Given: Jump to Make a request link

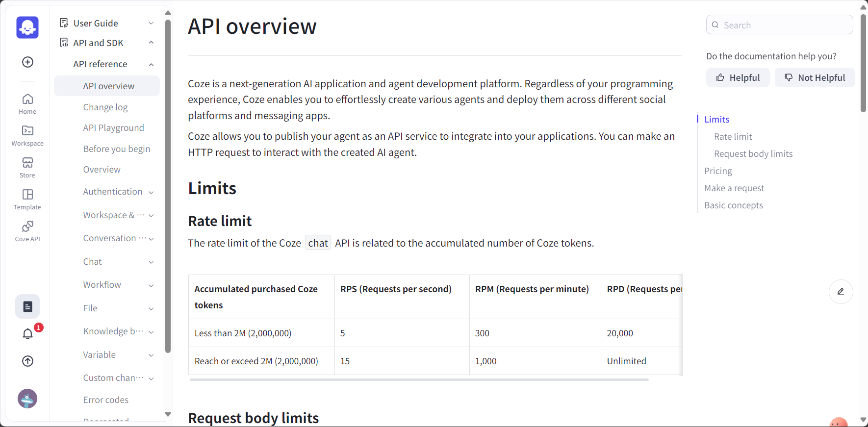Looking at the screenshot, I should [x=734, y=188].
